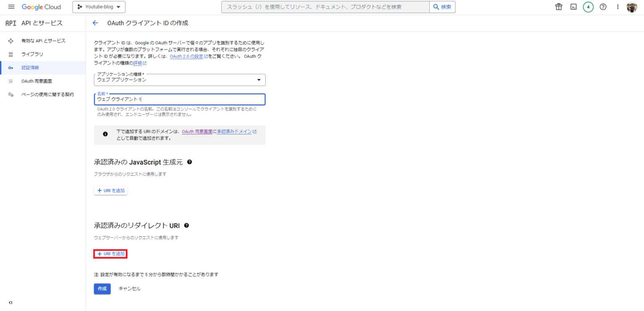Click the 作成 button

102,289
